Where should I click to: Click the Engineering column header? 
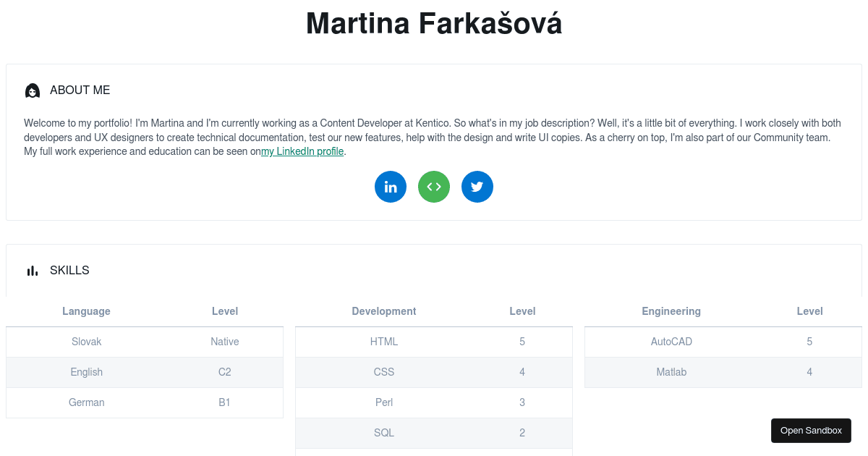click(671, 311)
